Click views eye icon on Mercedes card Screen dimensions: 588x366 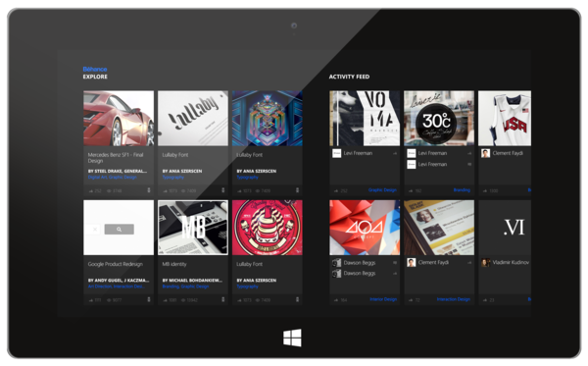click(109, 190)
